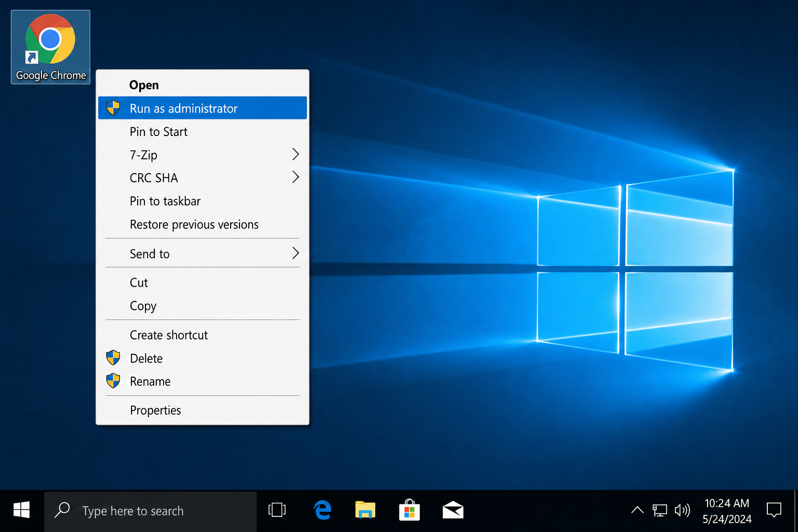Click the shield icon beside Run as administrator
Viewport: 798px width, 532px height.
point(113,108)
